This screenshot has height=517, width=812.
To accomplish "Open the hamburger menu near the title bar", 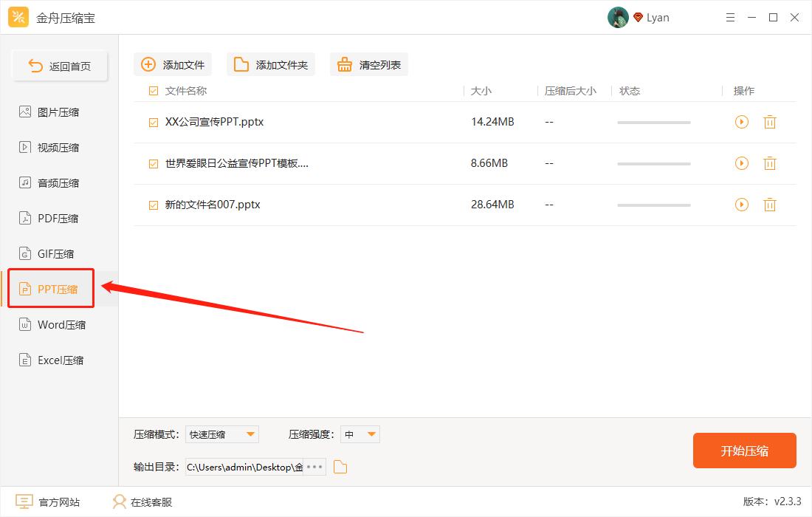I will 730,16.
